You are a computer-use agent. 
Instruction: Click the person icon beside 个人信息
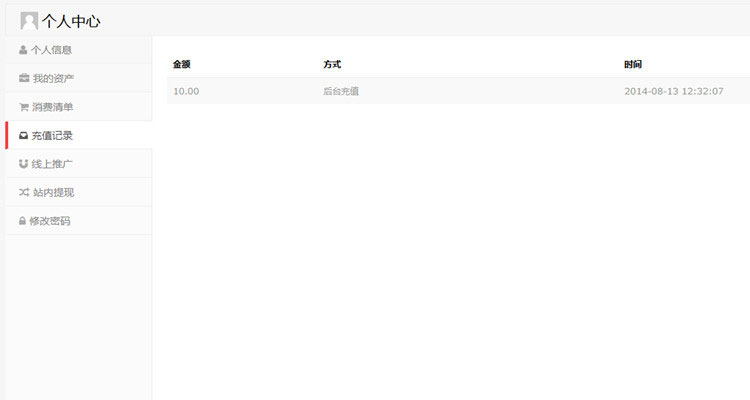[x=23, y=49]
